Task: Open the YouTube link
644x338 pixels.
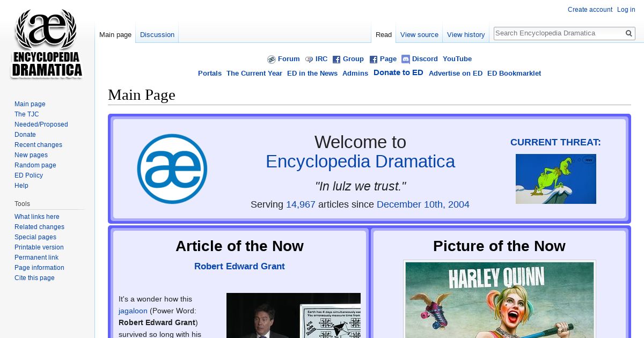Action: pos(457,59)
